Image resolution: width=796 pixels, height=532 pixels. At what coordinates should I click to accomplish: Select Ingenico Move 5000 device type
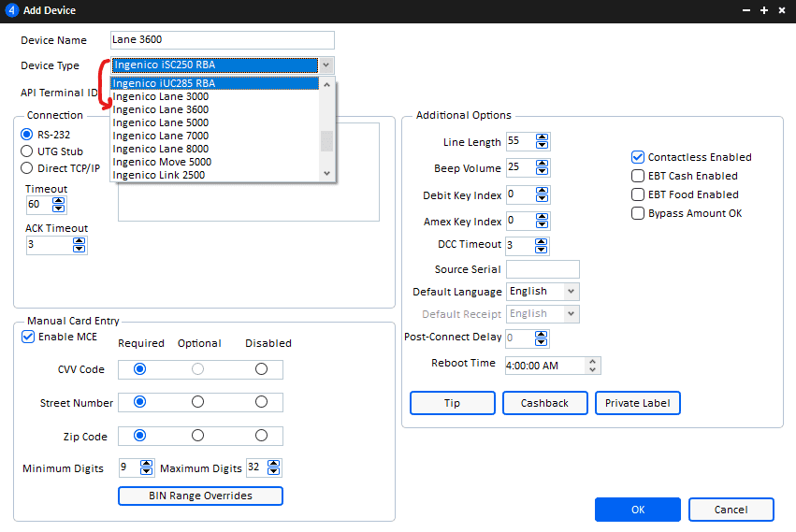point(162,162)
